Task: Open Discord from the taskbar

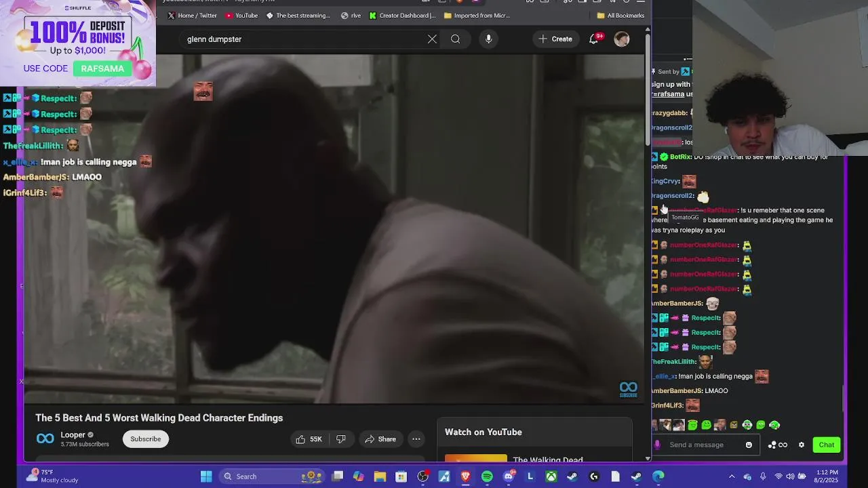Action: point(509,476)
